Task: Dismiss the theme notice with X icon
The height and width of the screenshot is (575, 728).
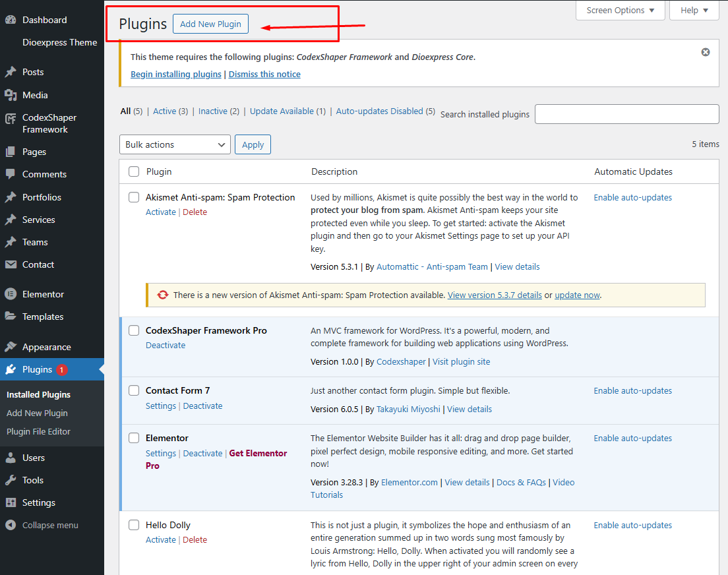Action: (x=706, y=52)
